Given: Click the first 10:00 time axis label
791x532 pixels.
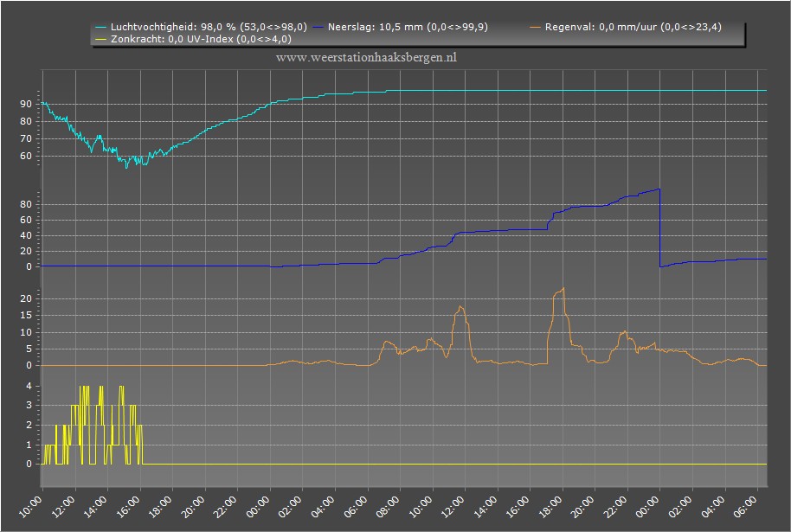Looking at the screenshot, I should pyautogui.click(x=31, y=506).
